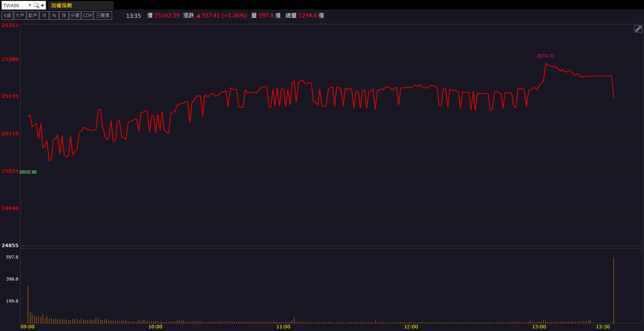
Task: Click the chain link icon on chart
Action: click(x=638, y=29)
